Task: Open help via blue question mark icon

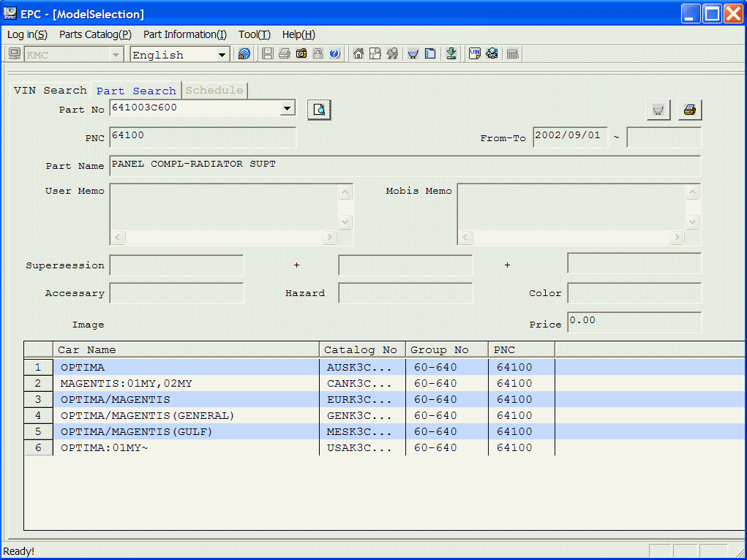Action: point(334,54)
